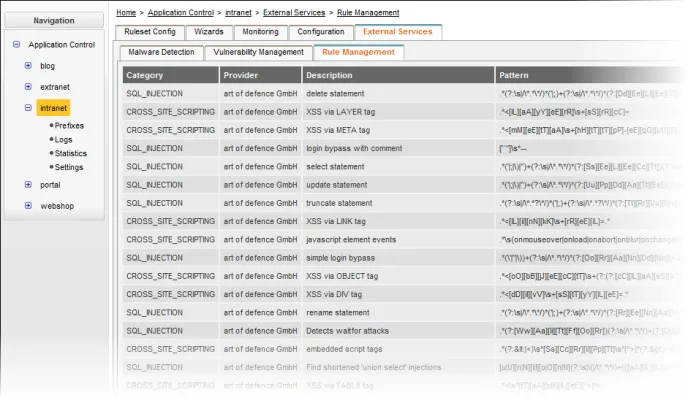Screen dimensions: 688x400
Task: Select 'Find shortened union select injections' cell
Action: [x=398, y=368]
